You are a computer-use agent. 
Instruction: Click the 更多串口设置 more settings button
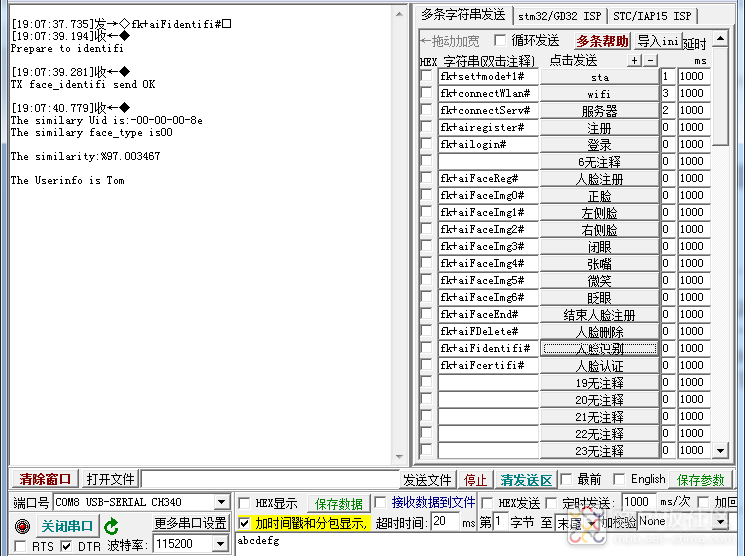[x=190, y=523]
